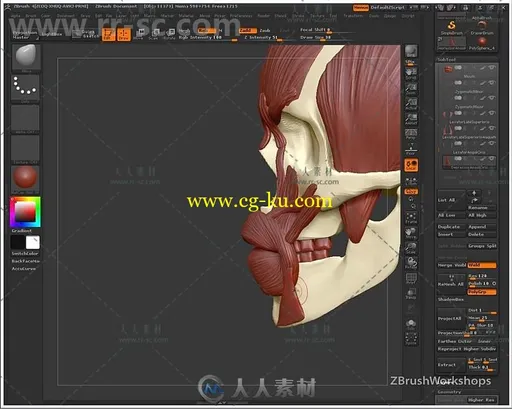Click the Scale view icon on right shelf
The image size is (512, 409).
coord(411,248)
